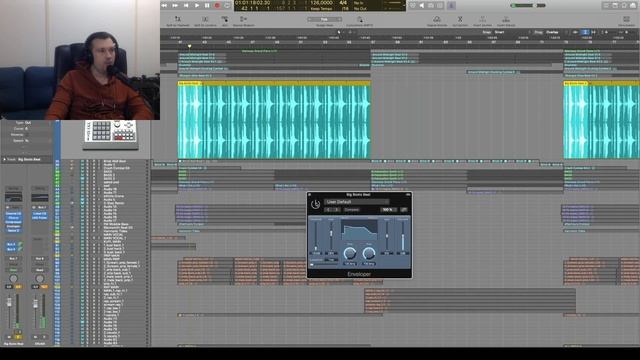Go to beginning with transport button
The image size is (640, 360).
[x=186, y=5]
